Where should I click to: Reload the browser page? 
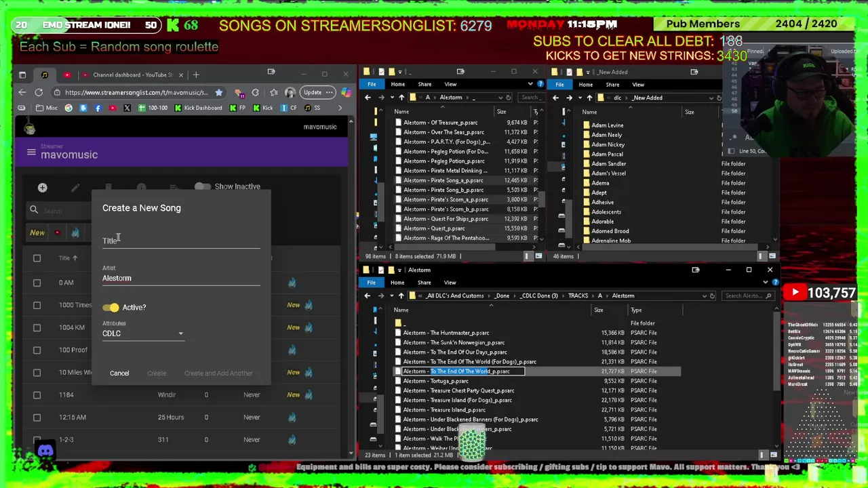pos(39,92)
